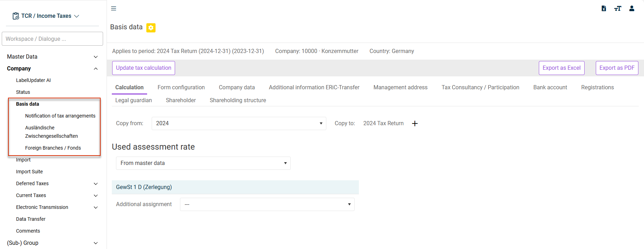Viewport: 644px width, 249px height.
Task: Switch to the Shareholder tab
Action: [x=181, y=100]
